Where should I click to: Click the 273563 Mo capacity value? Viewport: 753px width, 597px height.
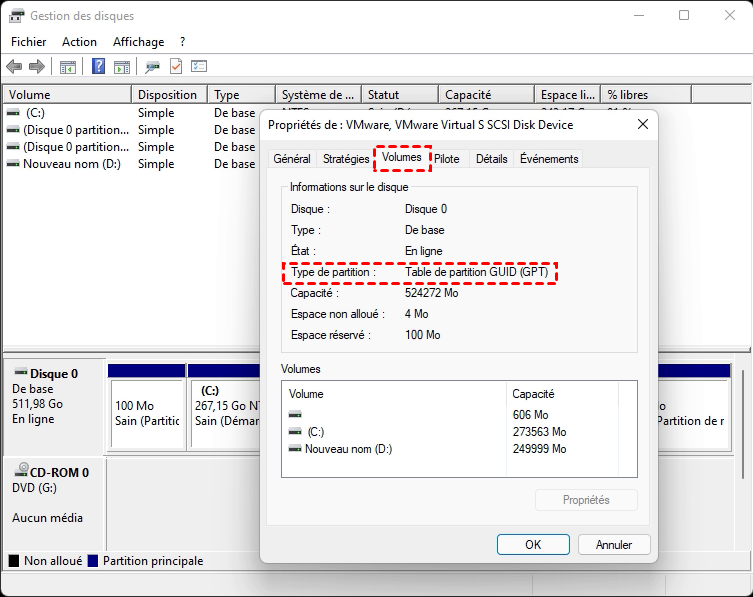point(539,432)
